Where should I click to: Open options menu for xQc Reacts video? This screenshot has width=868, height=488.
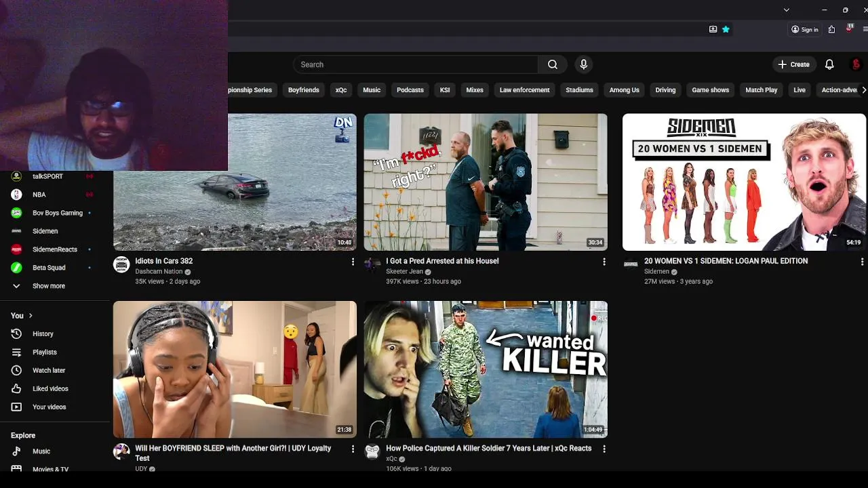click(x=604, y=449)
